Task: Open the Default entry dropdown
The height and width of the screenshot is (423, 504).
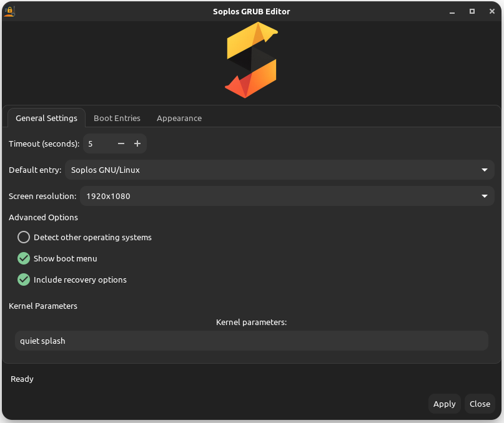Action: [x=279, y=170]
